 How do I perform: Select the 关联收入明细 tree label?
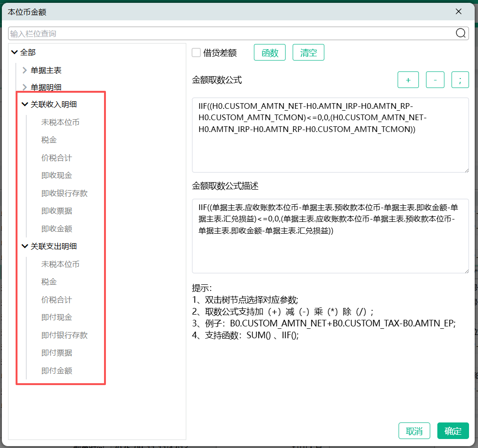pyautogui.click(x=53, y=104)
